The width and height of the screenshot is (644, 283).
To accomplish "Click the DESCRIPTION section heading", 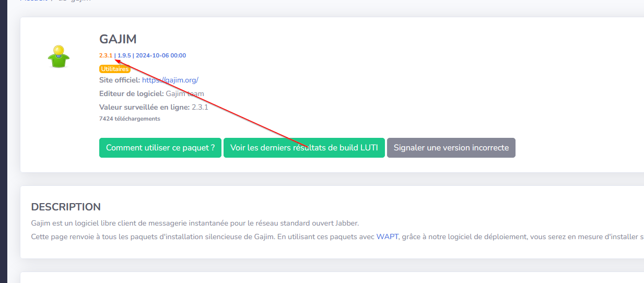I will 66,207.
